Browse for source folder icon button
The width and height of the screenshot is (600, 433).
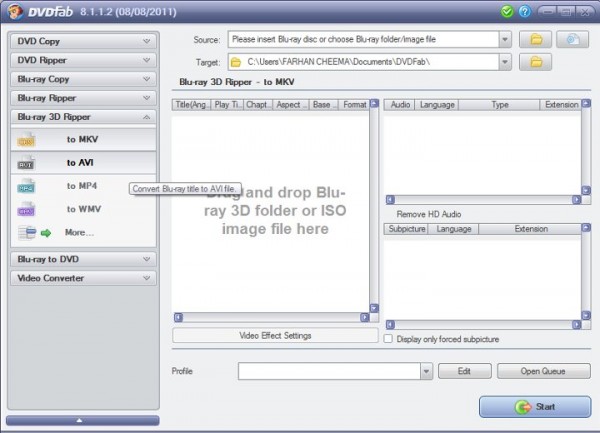click(535, 39)
